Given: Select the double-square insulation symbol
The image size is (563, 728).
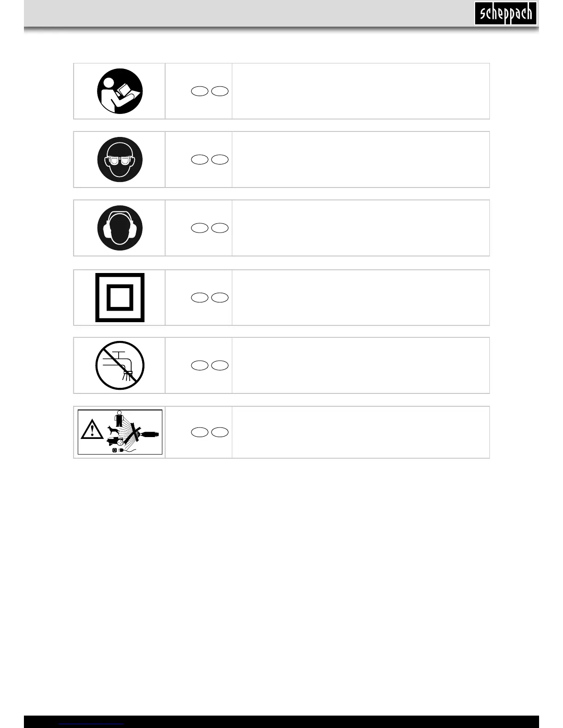Looking at the screenshot, I should tap(120, 297).
